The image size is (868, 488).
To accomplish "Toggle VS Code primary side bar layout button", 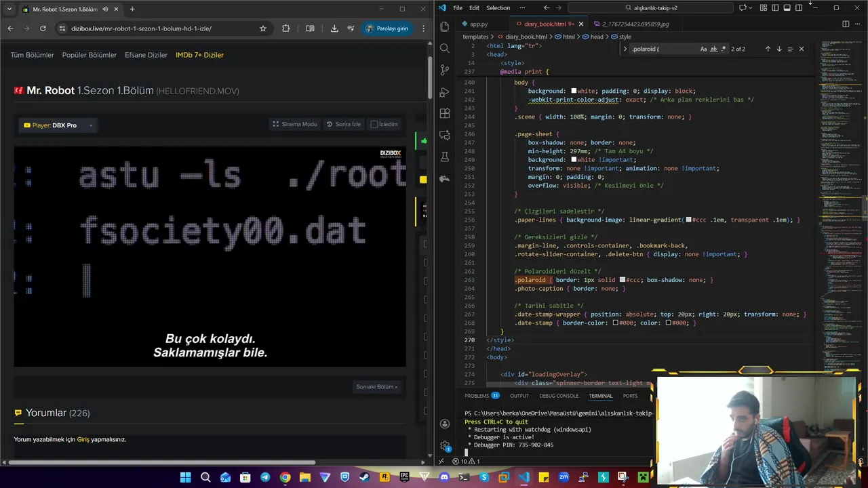I will [775, 8].
